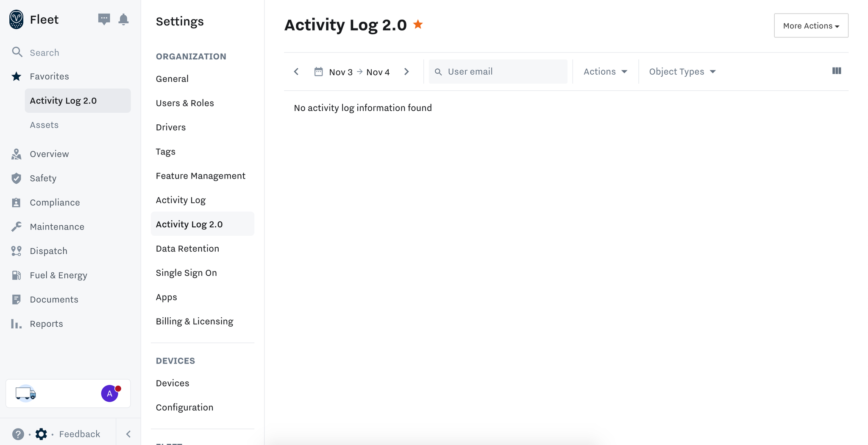Open the Object Types filter dropdown
Screen dimensions: 868x445
pyautogui.click(x=682, y=72)
